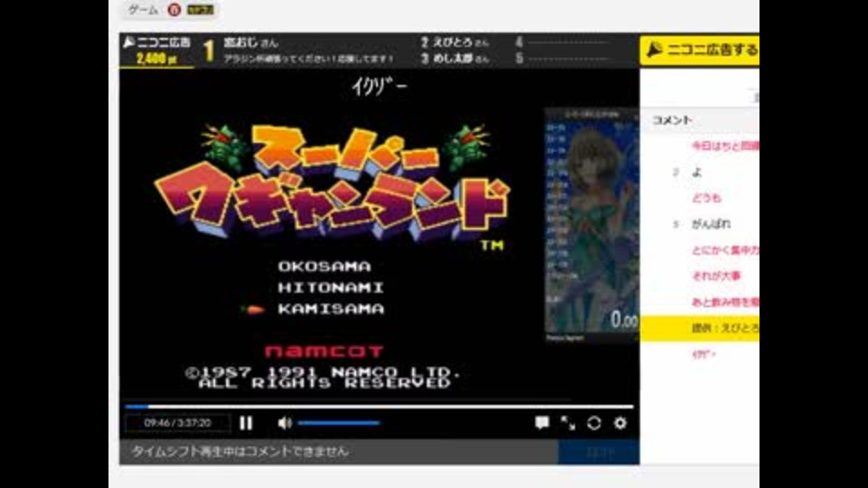Screen dimensions: 868x488
Task: Click rank 3 sponsor めし太郎
Action: 455,58
